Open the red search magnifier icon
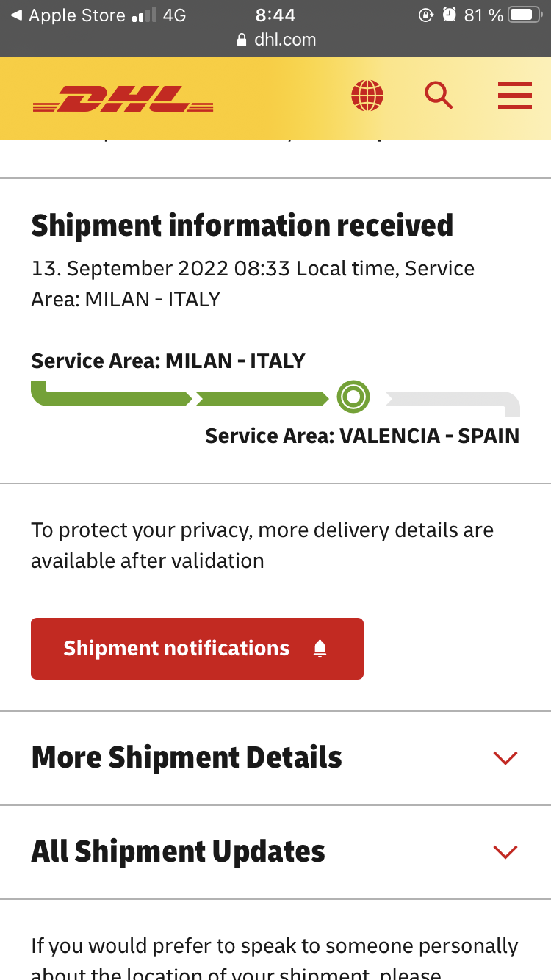The image size is (551, 980). click(x=439, y=96)
